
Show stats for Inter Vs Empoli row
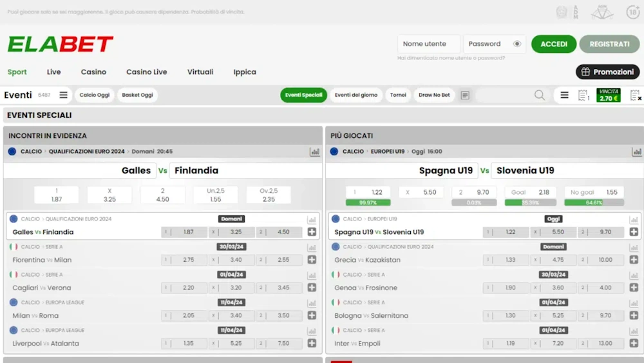(x=634, y=331)
